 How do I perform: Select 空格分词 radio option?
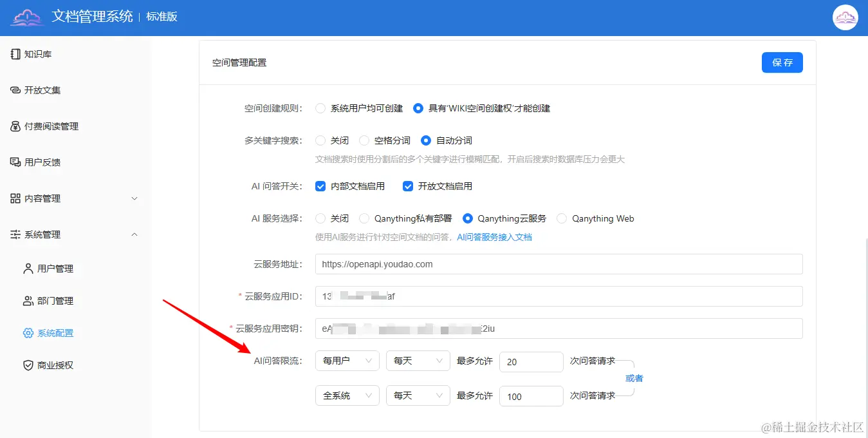(364, 140)
